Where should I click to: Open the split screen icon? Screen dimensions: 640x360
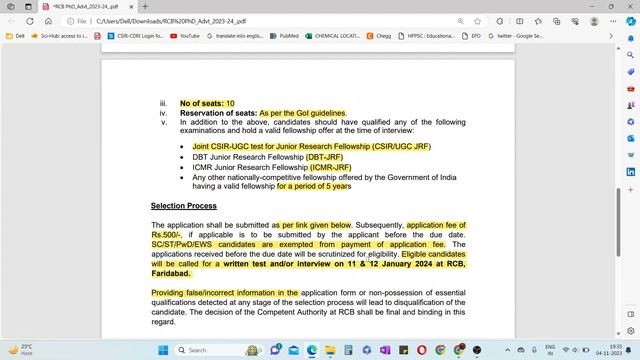click(520, 21)
